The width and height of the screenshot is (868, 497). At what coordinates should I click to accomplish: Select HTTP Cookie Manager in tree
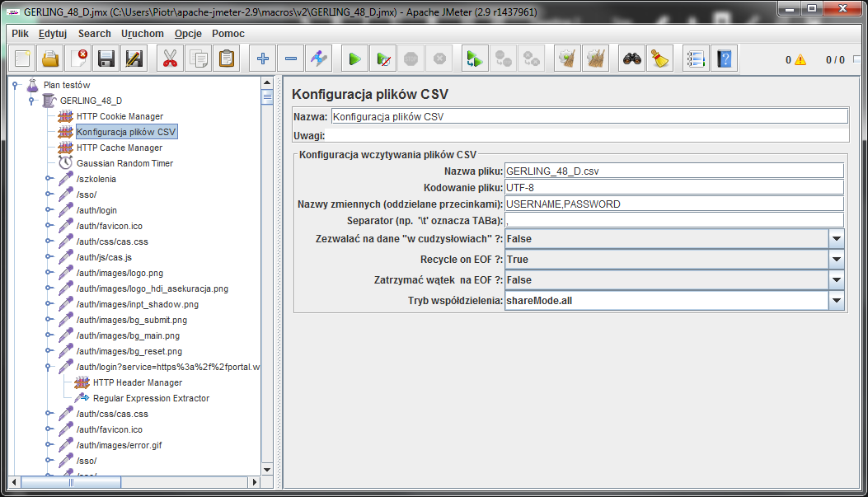pos(120,116)
